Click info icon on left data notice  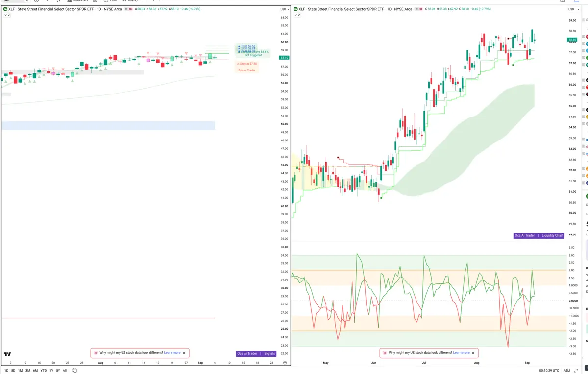(x=95, y=353)
